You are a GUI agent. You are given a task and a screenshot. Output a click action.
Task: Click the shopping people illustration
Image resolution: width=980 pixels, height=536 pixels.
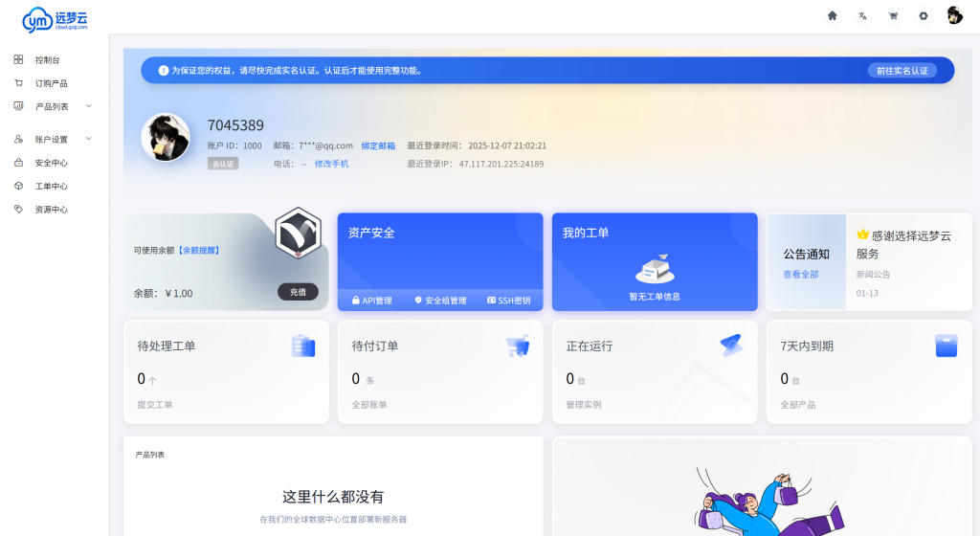(768, 502)
